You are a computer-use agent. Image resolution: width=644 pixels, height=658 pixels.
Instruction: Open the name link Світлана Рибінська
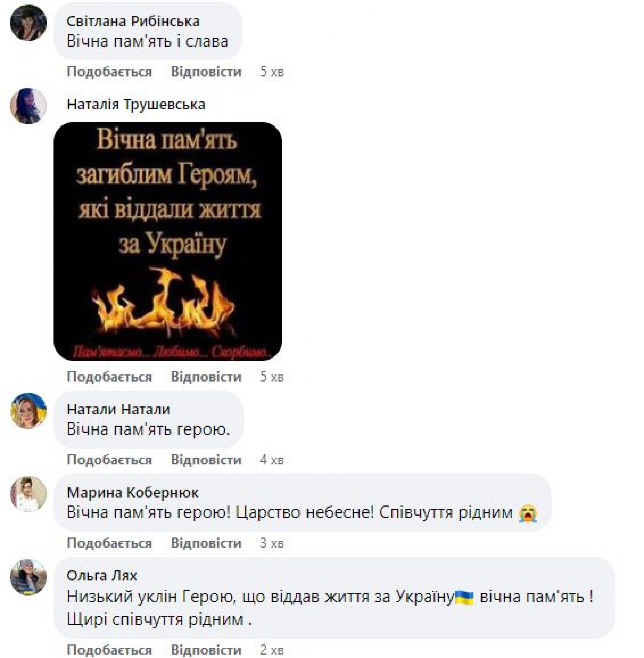pyautogui.click(x=133, y=22)
